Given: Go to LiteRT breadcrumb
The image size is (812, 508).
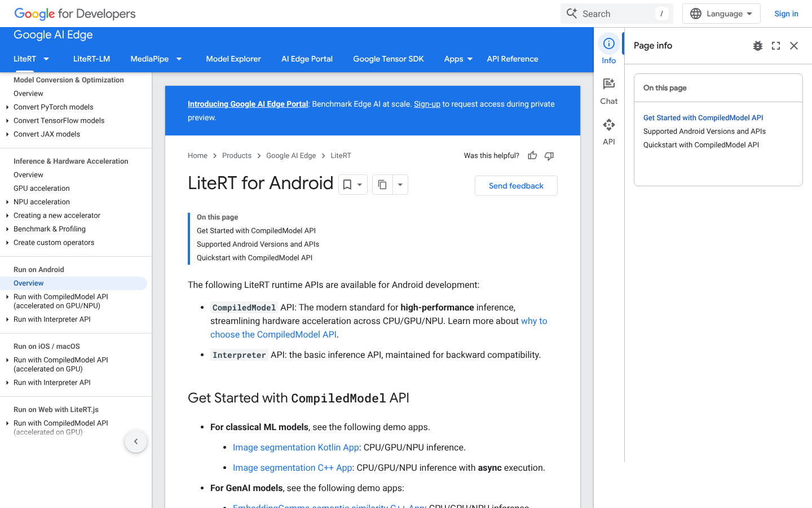Looking at the screenshot, I should tap(341, 156).
